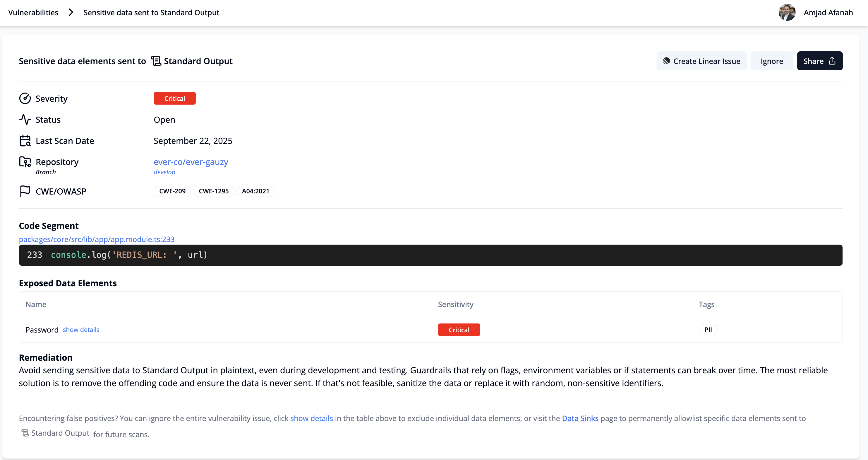Image resolution: width=868 pixels, height=460 pixels.
Task: Go back to Vulnerabilities breadcrumb
Action: pos(33,13)
